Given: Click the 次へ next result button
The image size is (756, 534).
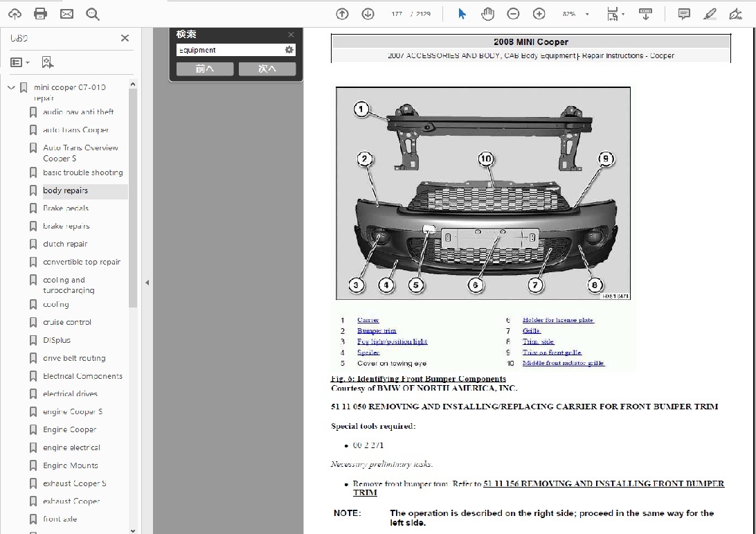Looking at the screenshot, I should pyautogui.click(x=267, y=69).
